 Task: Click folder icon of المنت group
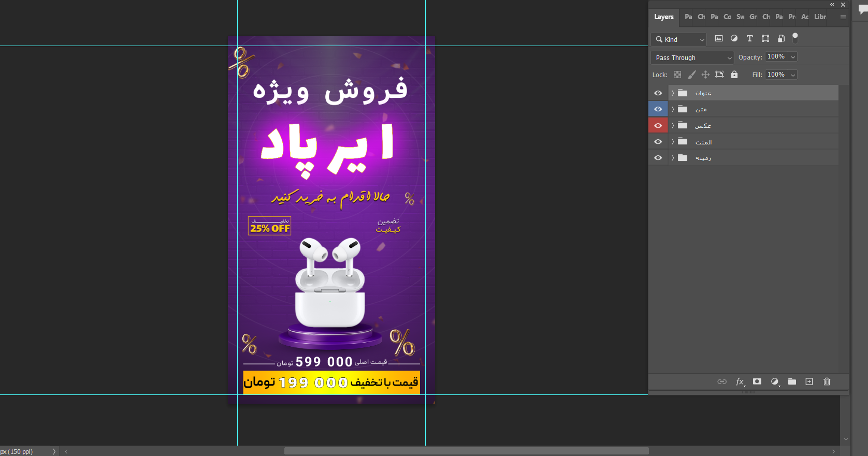[683, 141]
